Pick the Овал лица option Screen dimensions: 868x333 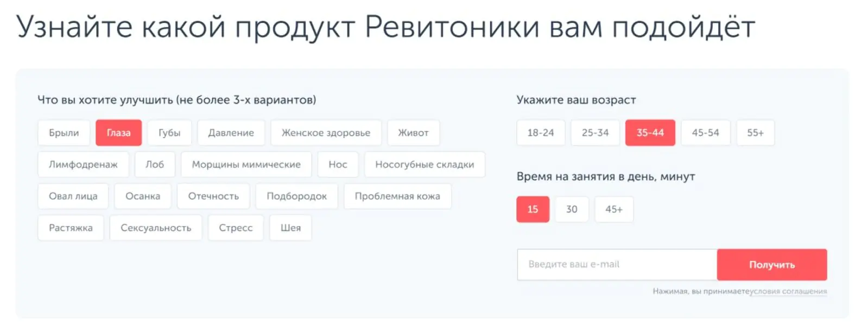(x=73, y=196)
